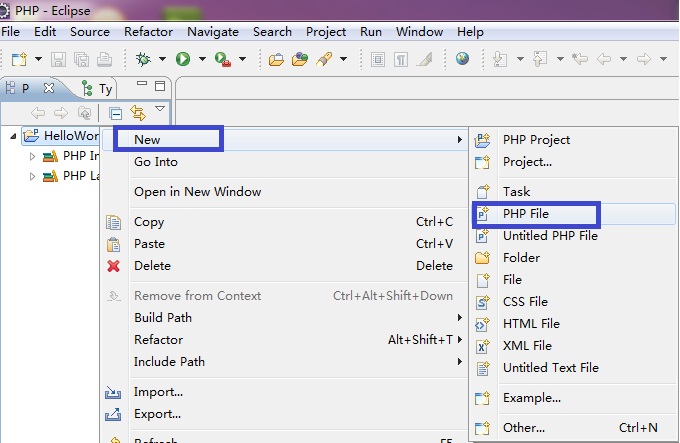Open the New wizard dropdown arrow
Viewport: 680px width, 443px height.
[x=38, y=59]
